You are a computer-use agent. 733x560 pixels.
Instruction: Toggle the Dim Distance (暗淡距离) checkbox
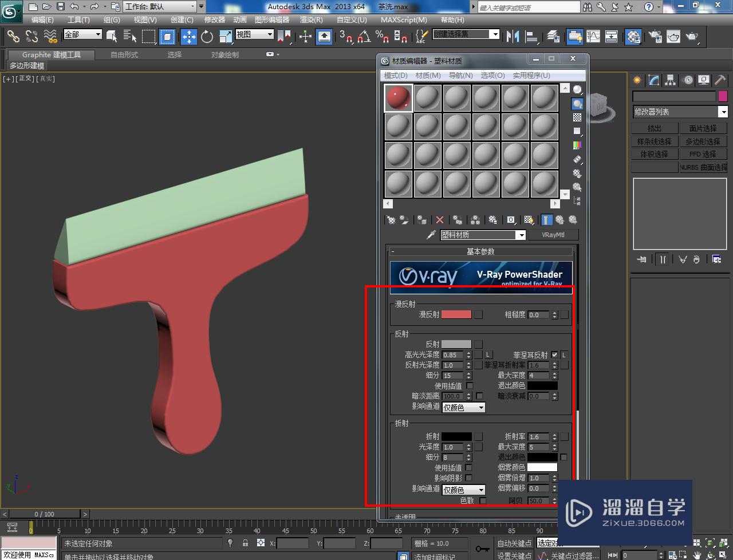[479, 396]
